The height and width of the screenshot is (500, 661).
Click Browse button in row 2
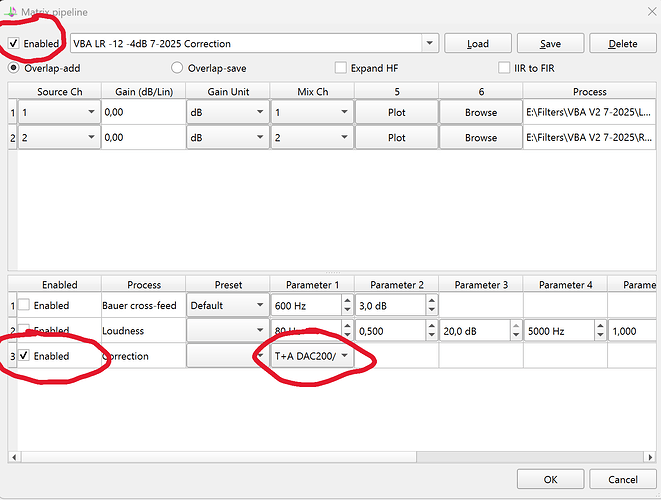[x=480, y=138]
